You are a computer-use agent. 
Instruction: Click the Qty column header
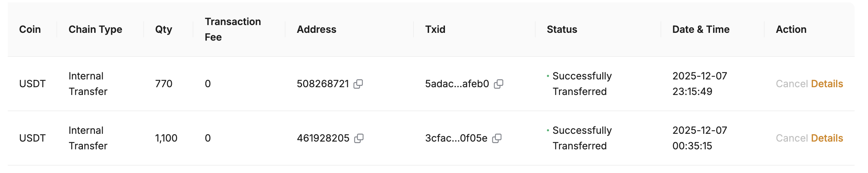(163, 30)
